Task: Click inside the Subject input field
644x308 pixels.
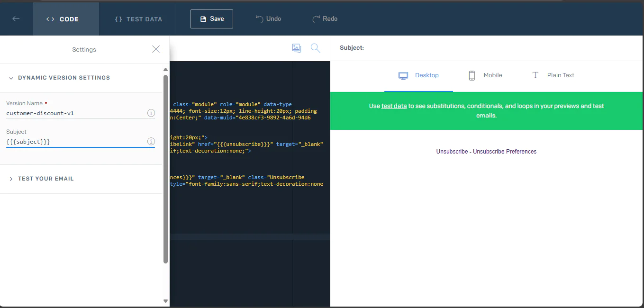Action: coord(81,141)
